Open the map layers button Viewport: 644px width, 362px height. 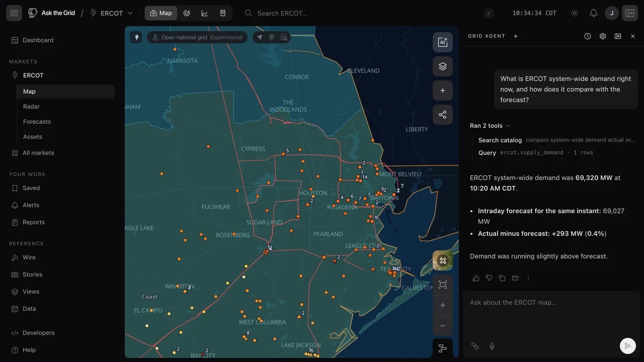point(443,66)
